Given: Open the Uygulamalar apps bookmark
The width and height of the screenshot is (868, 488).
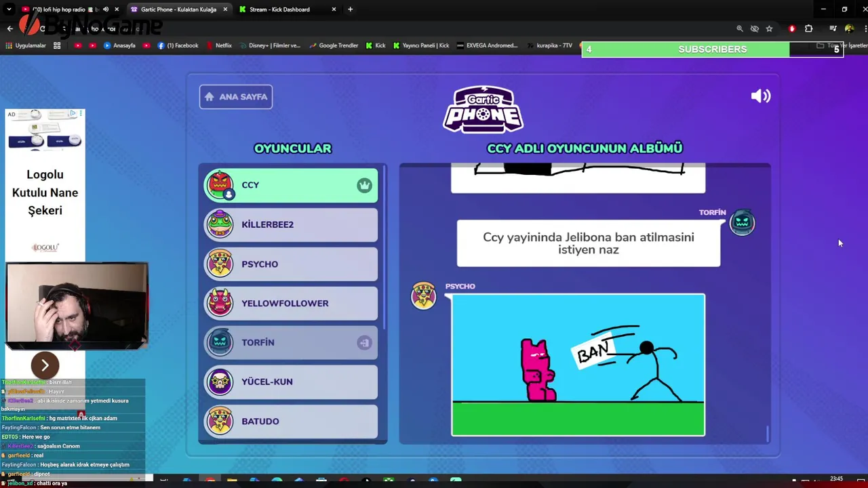Looking at the screenshot, I should point(26,45).
